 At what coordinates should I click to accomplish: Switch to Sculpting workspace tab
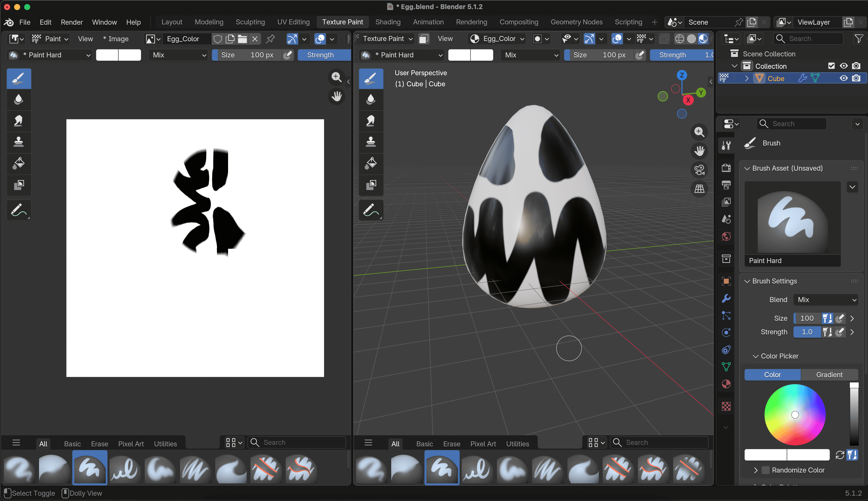pyautogui.click(x=250, y=22)
